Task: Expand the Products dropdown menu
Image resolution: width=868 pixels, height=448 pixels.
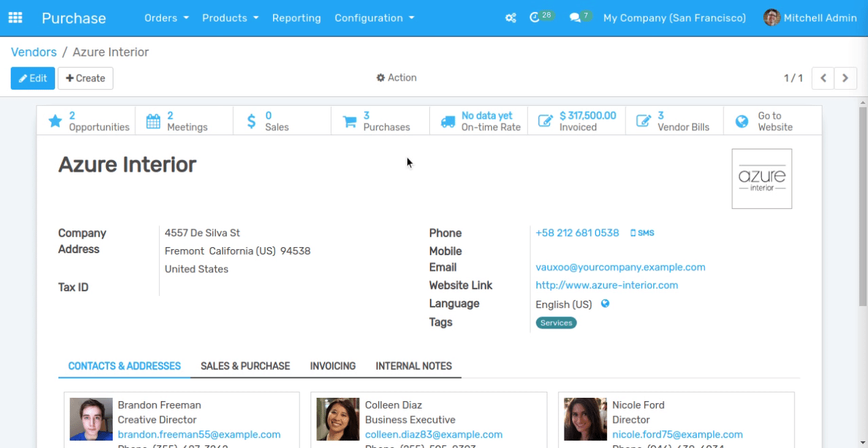Action: point(230,18)
